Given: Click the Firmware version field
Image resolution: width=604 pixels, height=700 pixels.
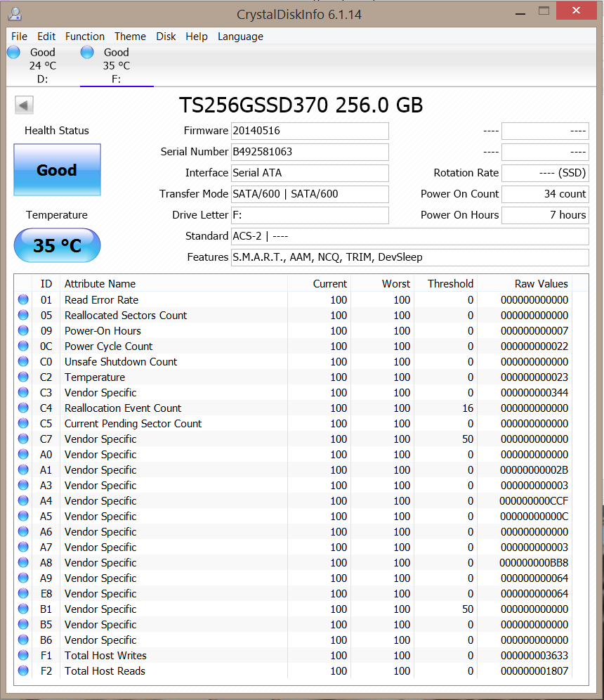Looking at the screenshot, I should click(x=310, y=131).
